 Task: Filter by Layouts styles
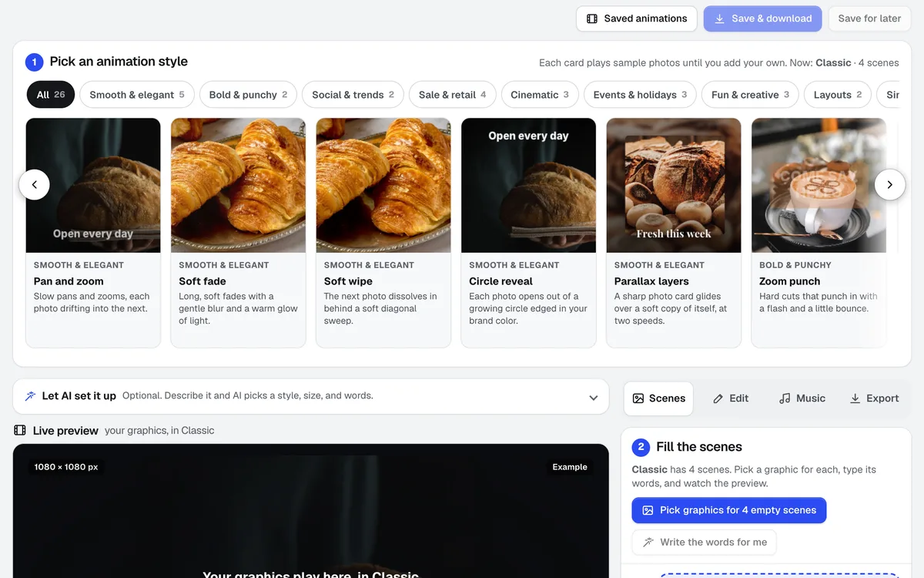pyautogui.click(x=838, y=95)
